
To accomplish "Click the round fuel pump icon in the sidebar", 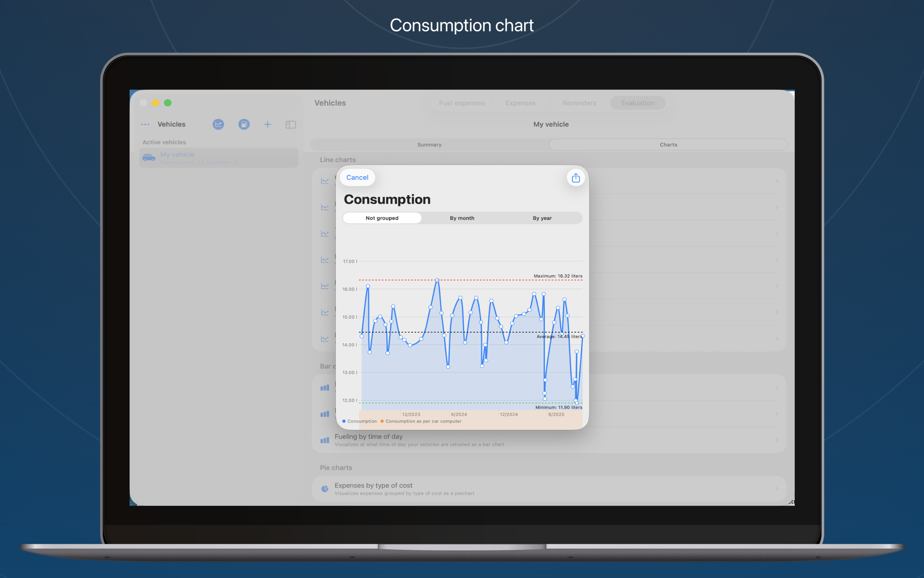I will pyautogui.click(x=244, y=124).
